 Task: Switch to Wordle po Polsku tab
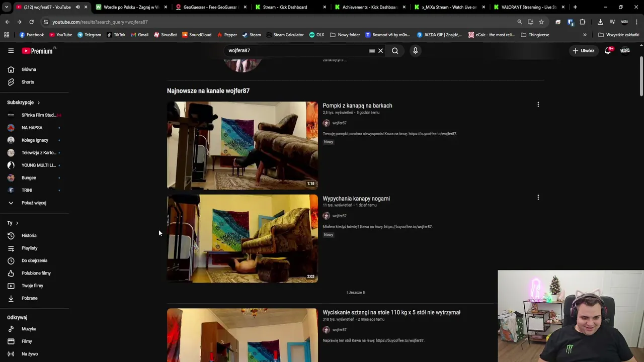click(x=131, y=7)
